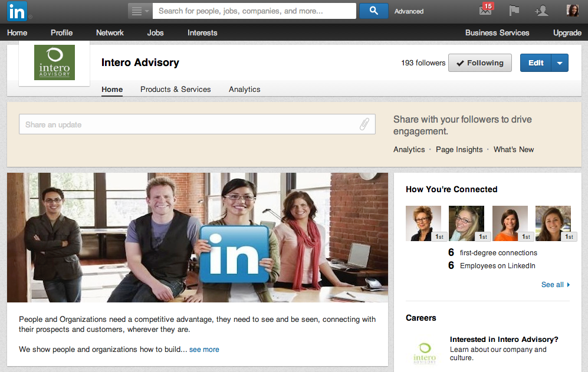The width and height of the screenshot is (588, 372).
Task: Click the LinkedIn logo in the header
Action: point(17,11)
